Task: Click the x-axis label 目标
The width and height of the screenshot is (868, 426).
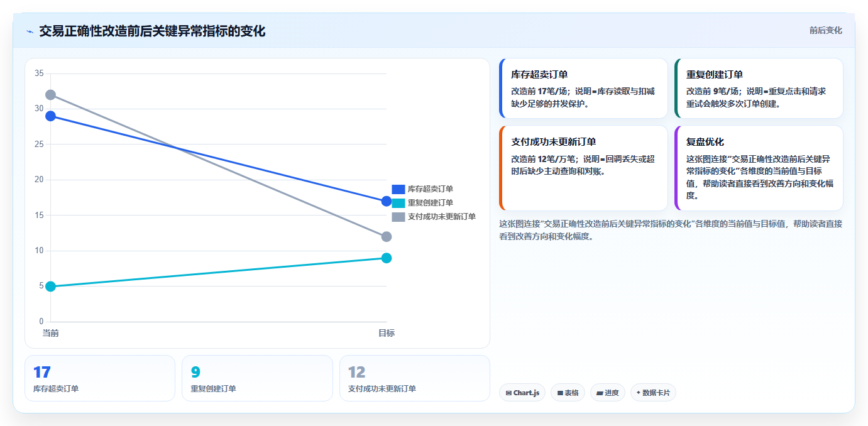Action: [387, 333]
